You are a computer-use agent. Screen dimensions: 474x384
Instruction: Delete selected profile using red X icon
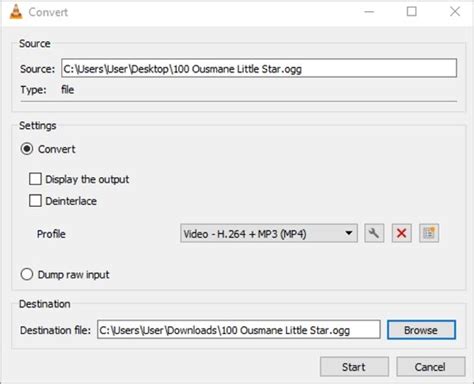(402, 233)
